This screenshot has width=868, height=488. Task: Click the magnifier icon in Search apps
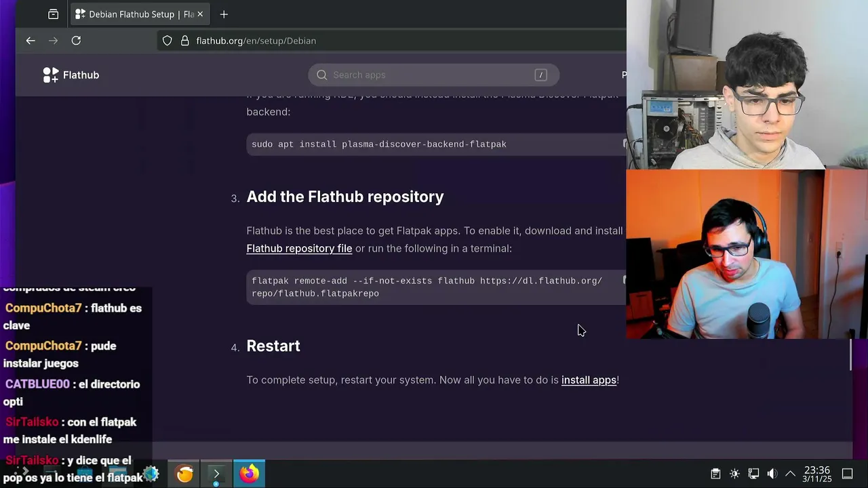pos(322,75)
